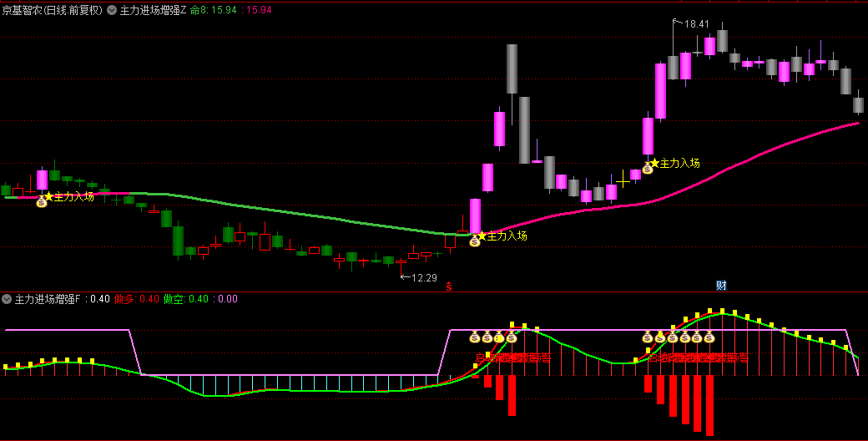Screen dimensions: 868x441
Task: Click the 做空: 0.40 readout
Action: (186, 299)
